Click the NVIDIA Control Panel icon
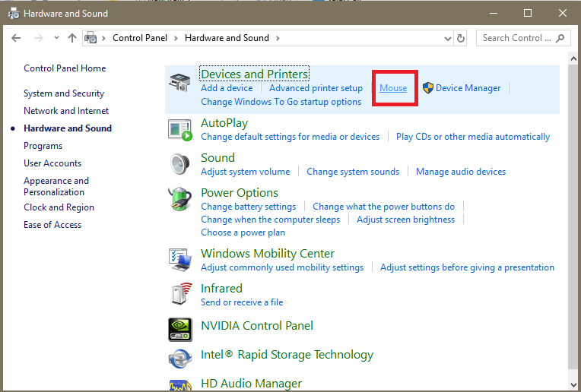This screenshot has height=392, width=581. (x=180, y=329)
